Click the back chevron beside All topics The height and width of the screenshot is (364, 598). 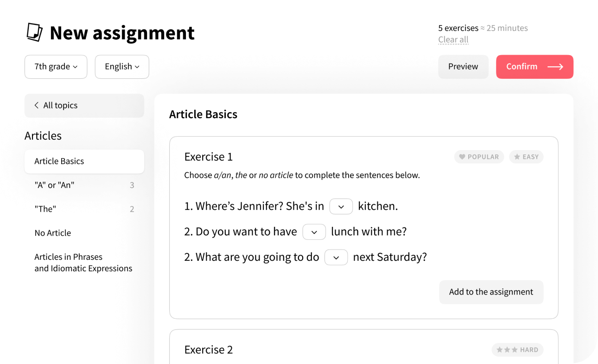click(37, 106)
